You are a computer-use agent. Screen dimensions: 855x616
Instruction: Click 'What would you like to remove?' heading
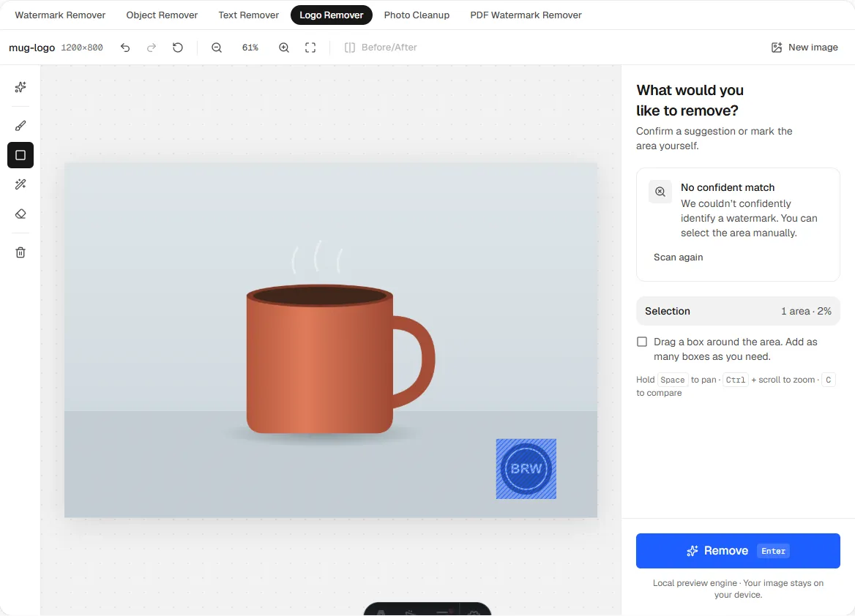(690, 100)
